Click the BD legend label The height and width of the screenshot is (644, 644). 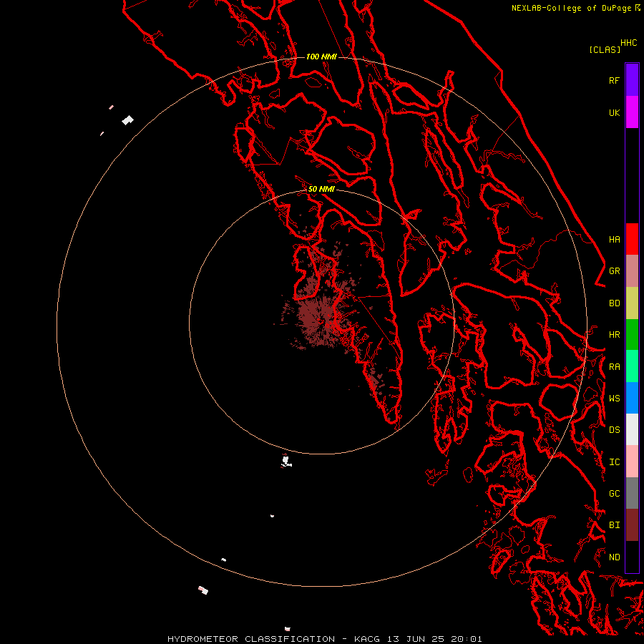pyautogui.click(x=614, y=303)
